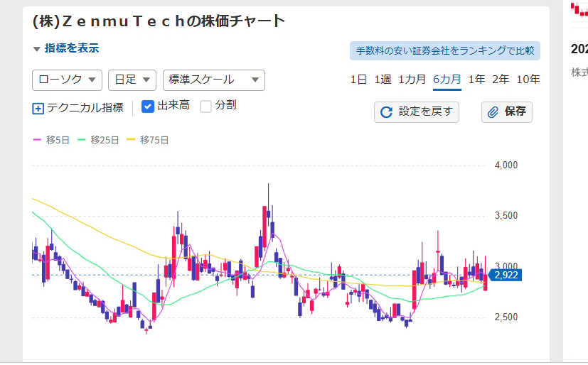588x365 pixels.
Task: Select the 1日 period tab
Action: click(358, 80)
